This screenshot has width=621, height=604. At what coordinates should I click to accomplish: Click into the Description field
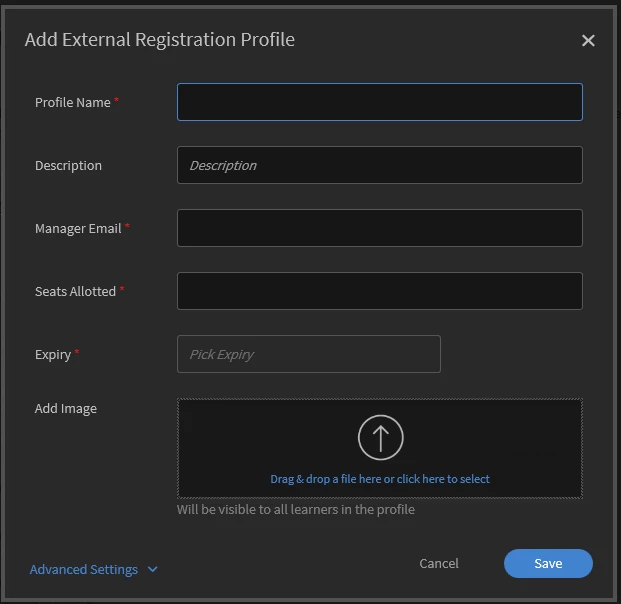tap(380, 165)
